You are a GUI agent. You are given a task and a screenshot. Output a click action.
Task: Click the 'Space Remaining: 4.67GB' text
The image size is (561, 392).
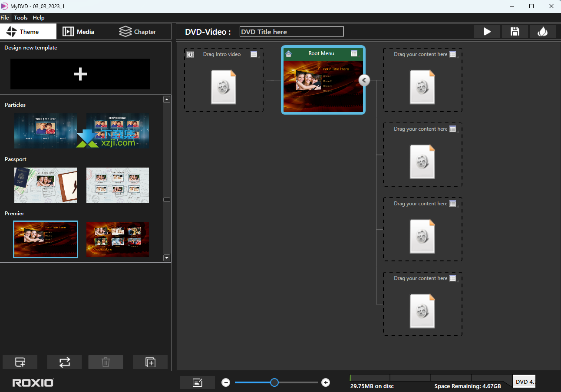pyautogui.click(x=468, y=386)
